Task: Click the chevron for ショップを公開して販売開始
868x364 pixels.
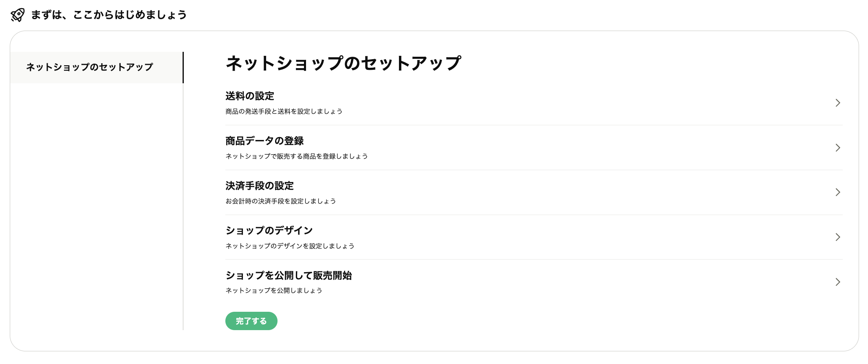Action: coord(837,282)
